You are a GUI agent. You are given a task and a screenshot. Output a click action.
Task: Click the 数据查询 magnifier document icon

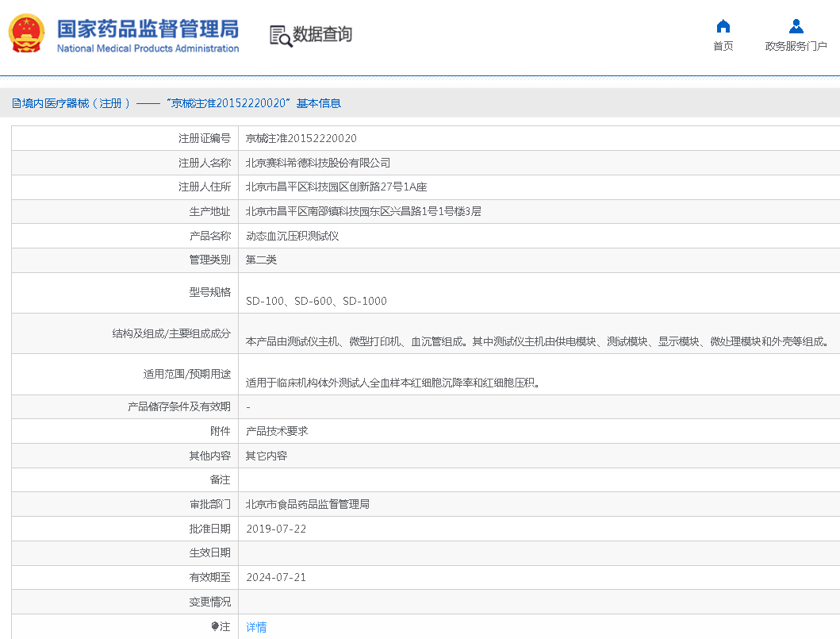280,35
